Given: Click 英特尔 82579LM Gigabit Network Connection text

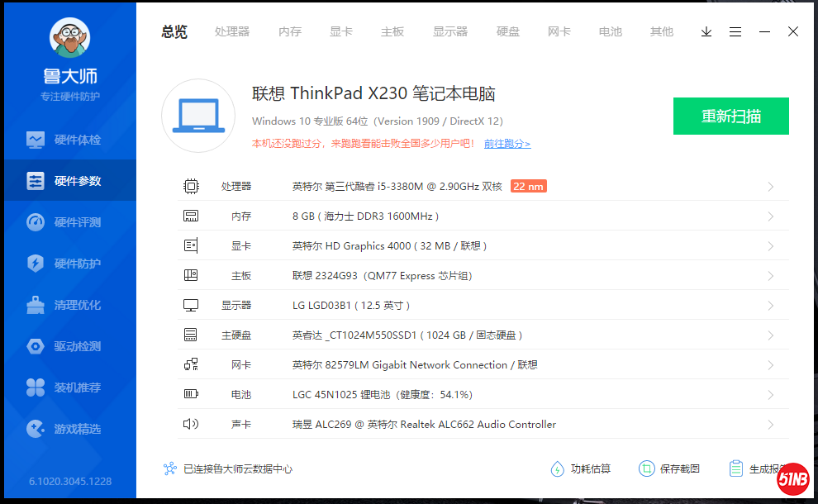Looking at the screenshot, I should pos(415,364).
